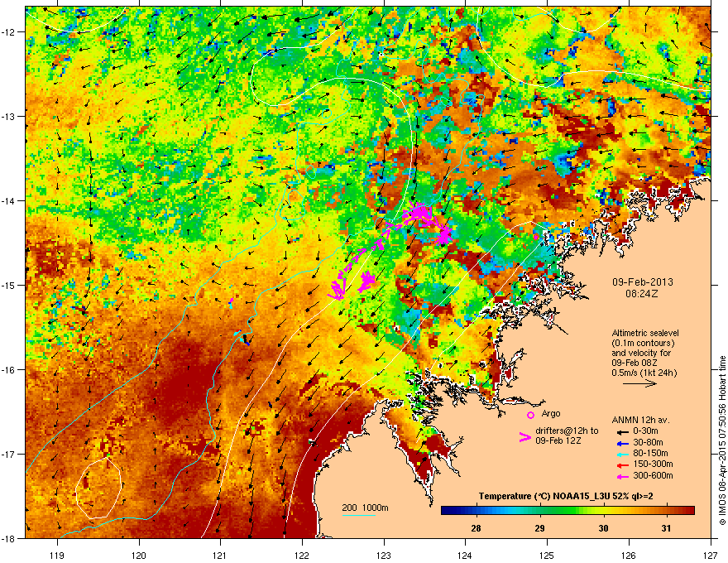Click the '0-30m' depth label
Viewport: 728px width, 563px height.
(645, 431)
